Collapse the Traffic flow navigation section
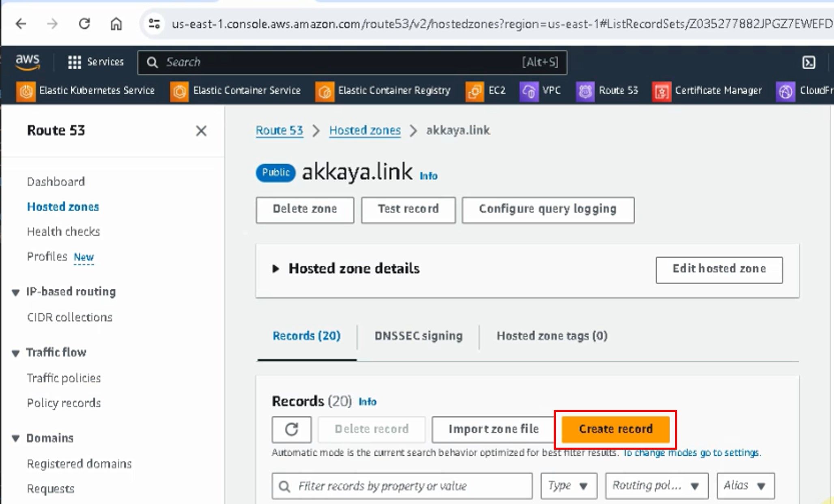The image size is (834, 504). point(16,353)
